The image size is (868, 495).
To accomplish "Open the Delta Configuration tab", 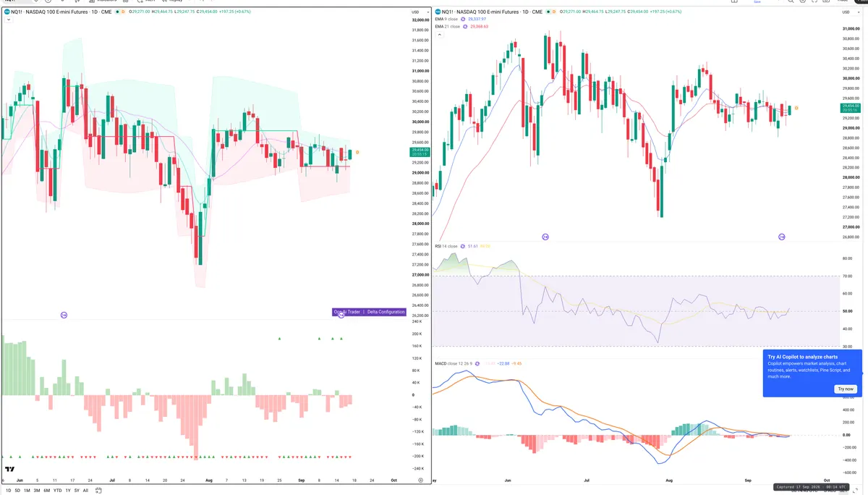I will coord(386,312).
